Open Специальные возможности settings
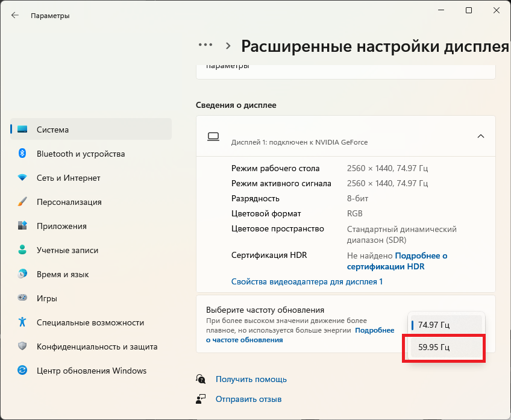 pos(90,322)
